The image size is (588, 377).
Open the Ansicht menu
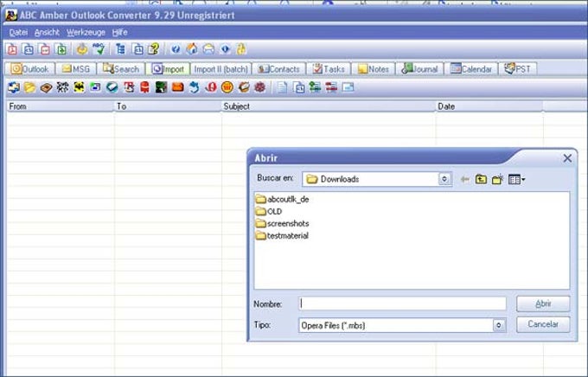point(47,32)
